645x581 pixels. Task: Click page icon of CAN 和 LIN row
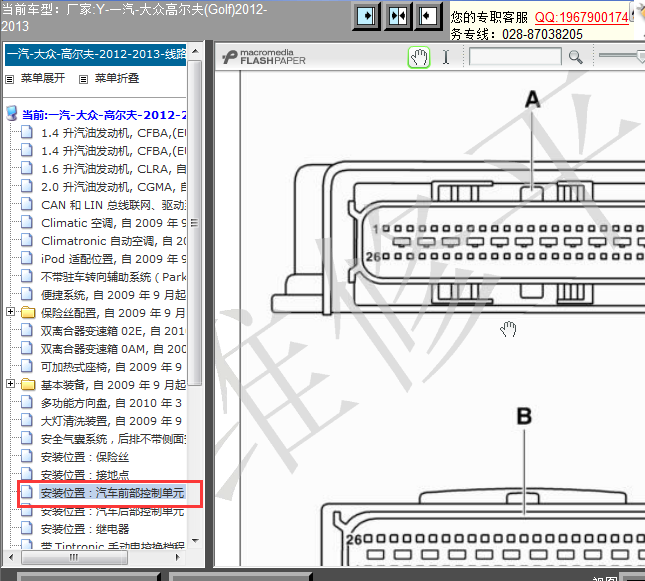(x=27, y=204)
